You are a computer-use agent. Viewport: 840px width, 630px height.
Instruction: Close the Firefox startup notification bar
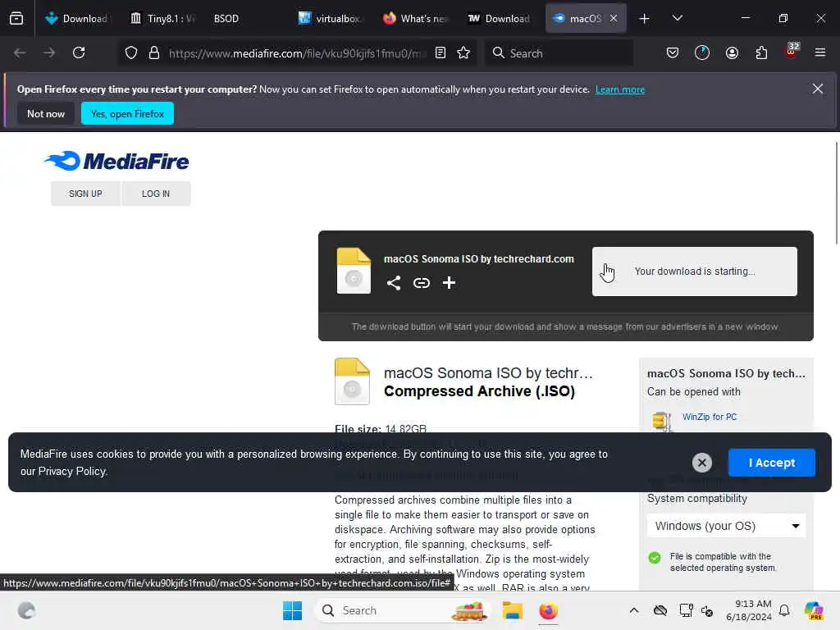click(818, 89)
